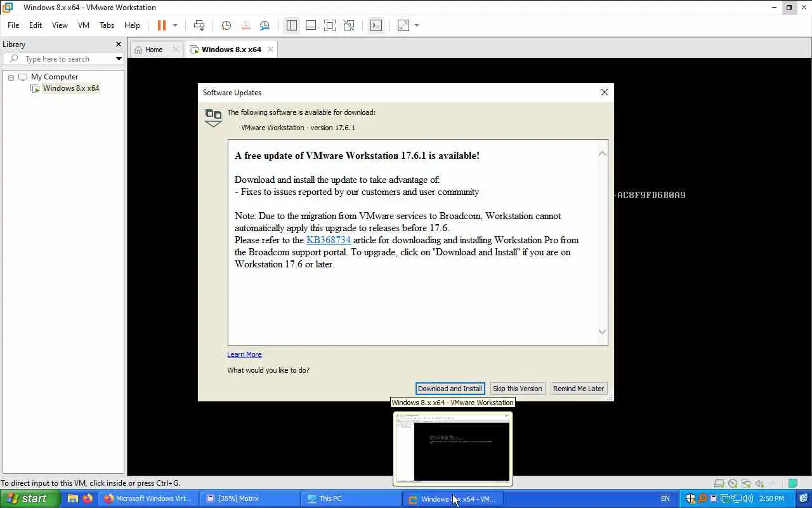This screenshot has width=812, height=508.
Task: Click the network computer tray icon
Action: click(x=737, y=498)
